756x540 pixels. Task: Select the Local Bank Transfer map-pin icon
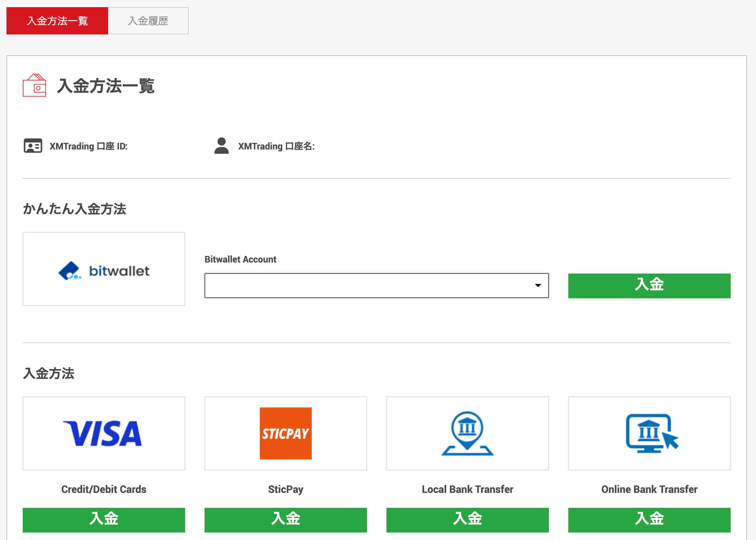point(467,433)
